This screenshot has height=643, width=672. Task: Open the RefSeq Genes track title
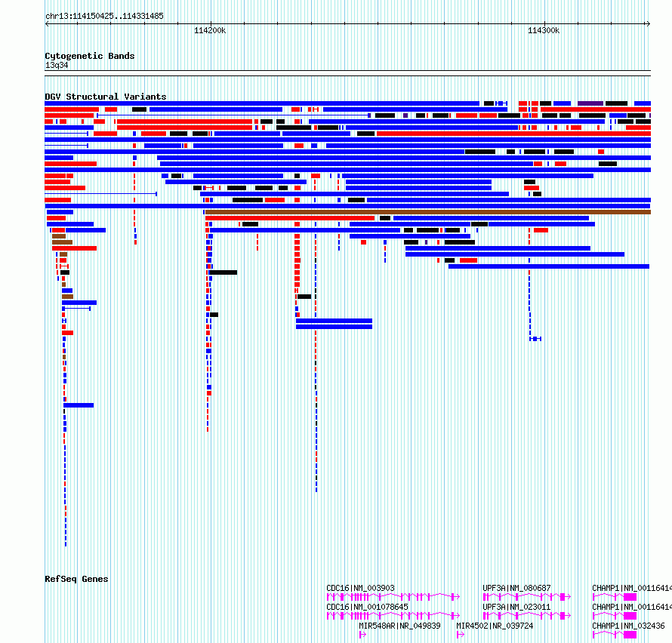(x=76, y=579)
